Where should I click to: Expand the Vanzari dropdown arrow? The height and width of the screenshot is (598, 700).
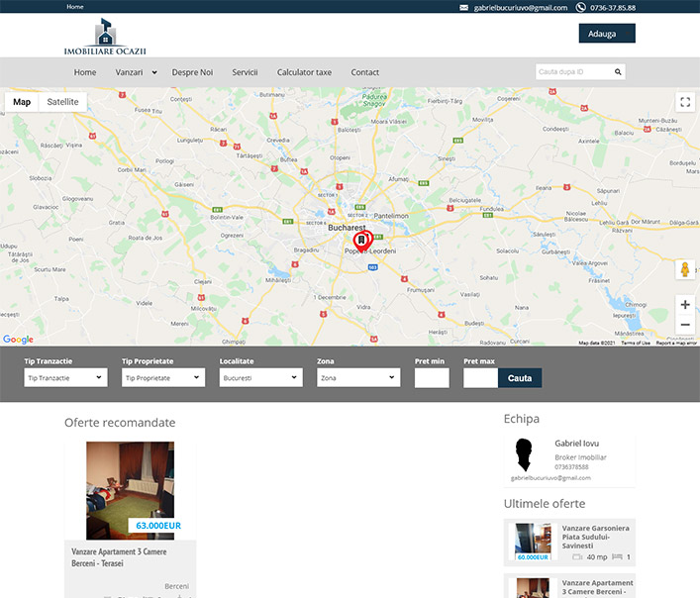pyautogui.click(x=154, y=72)
